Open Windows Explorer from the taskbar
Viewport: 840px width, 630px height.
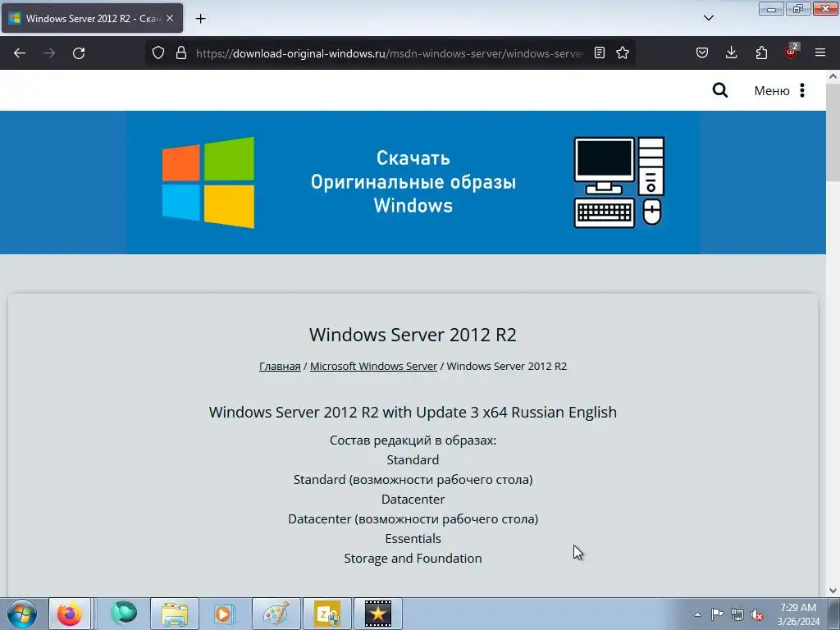coord(175,614)
